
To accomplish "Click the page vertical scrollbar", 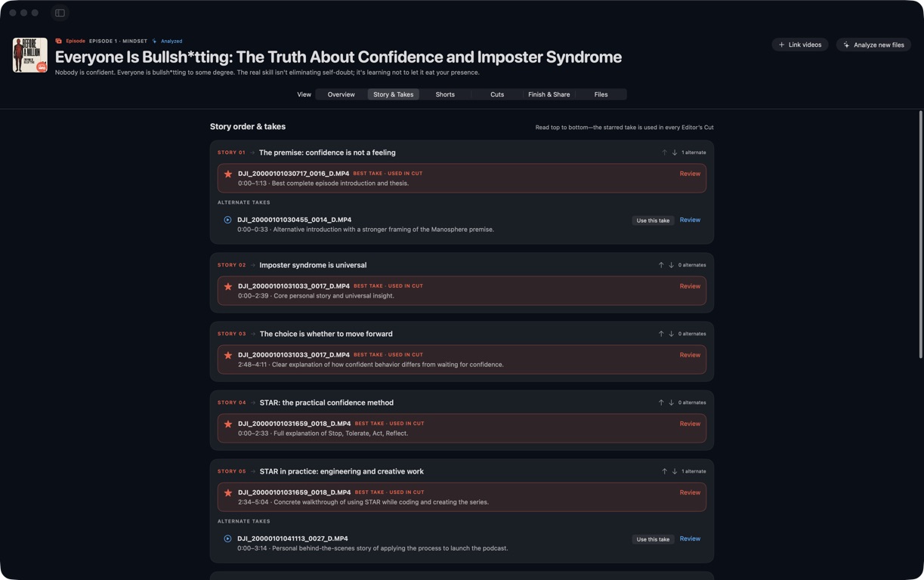I will (x=920, y=234).
